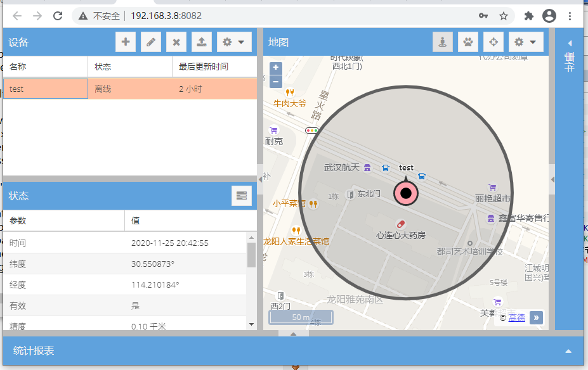This screenshot has width=588, height=370.
Task: Open the map settings gear dropdown
Action: 526,42
